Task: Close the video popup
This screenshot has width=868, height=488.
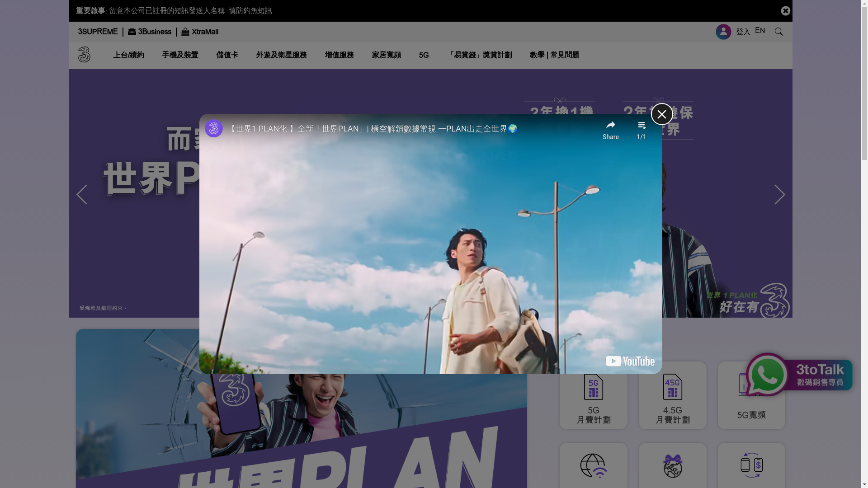Action: click(x=662, y=114)
